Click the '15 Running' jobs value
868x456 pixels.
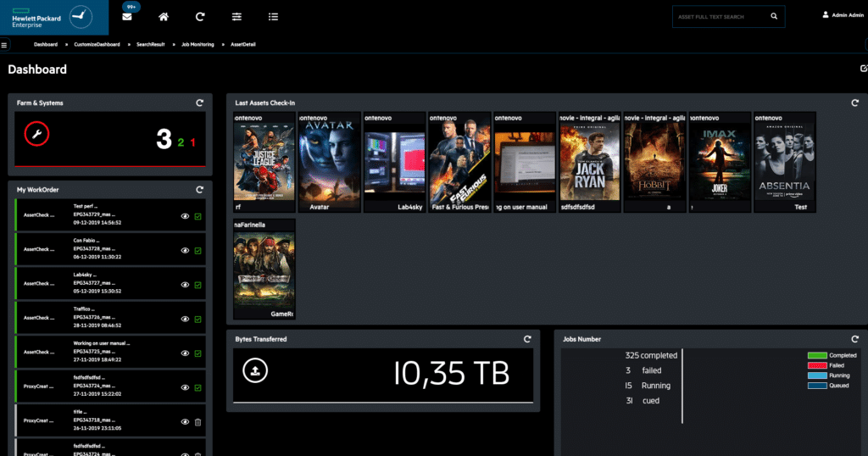(x=648, y=386)
